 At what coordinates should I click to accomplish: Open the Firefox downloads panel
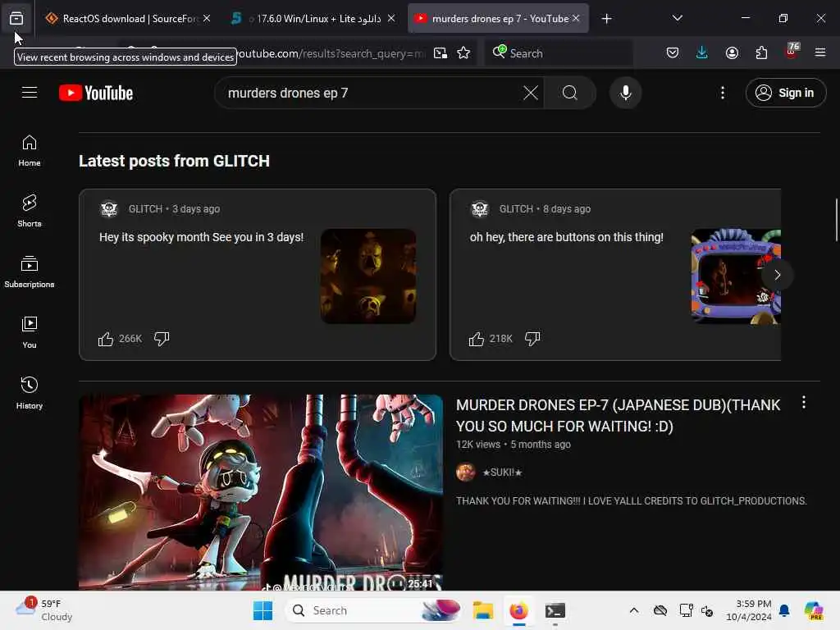702,53
